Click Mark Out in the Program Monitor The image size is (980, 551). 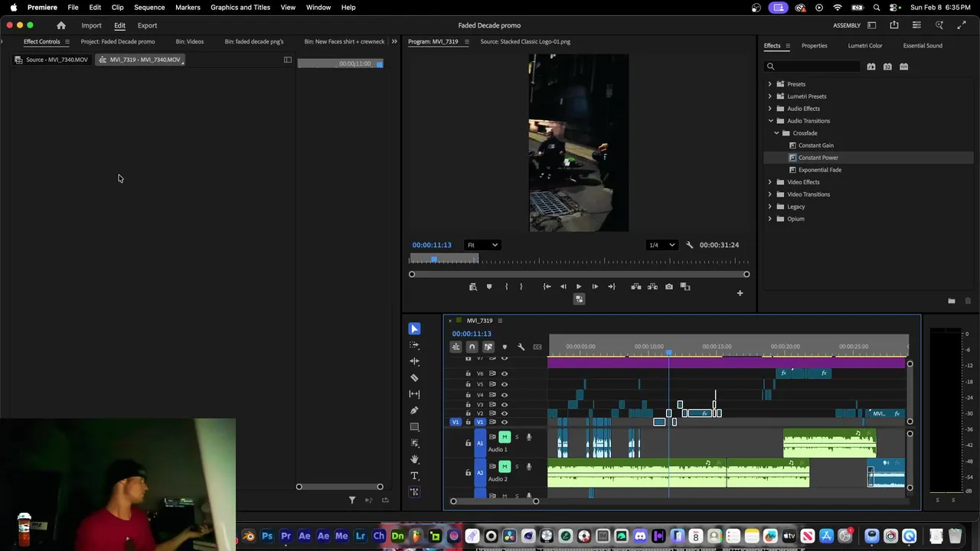pos(521,287)
